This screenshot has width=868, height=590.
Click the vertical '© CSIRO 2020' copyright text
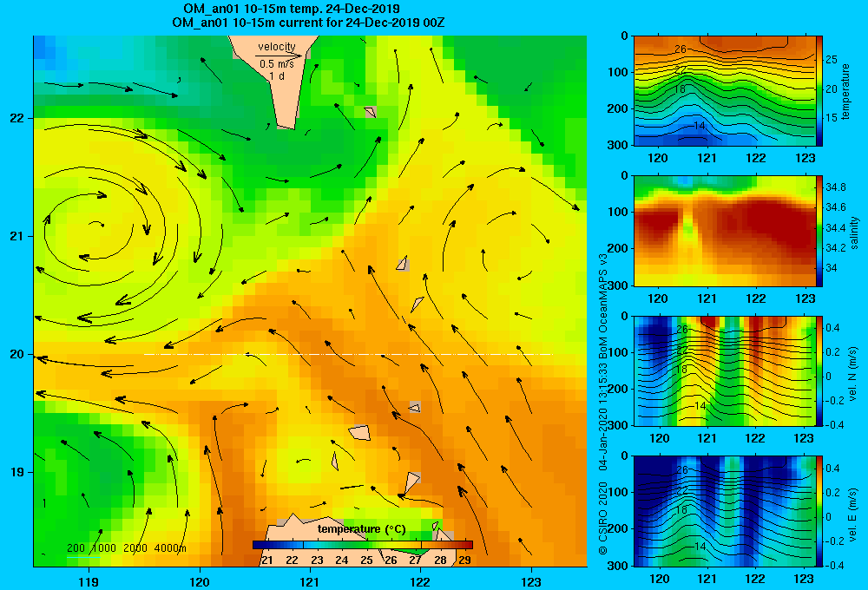603,517
